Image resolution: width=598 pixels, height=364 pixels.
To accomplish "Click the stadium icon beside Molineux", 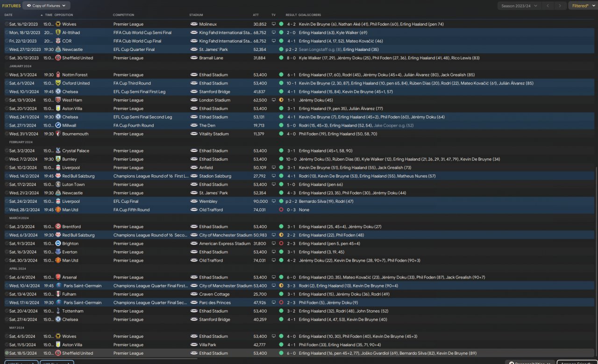I will [x=194, y=24].
